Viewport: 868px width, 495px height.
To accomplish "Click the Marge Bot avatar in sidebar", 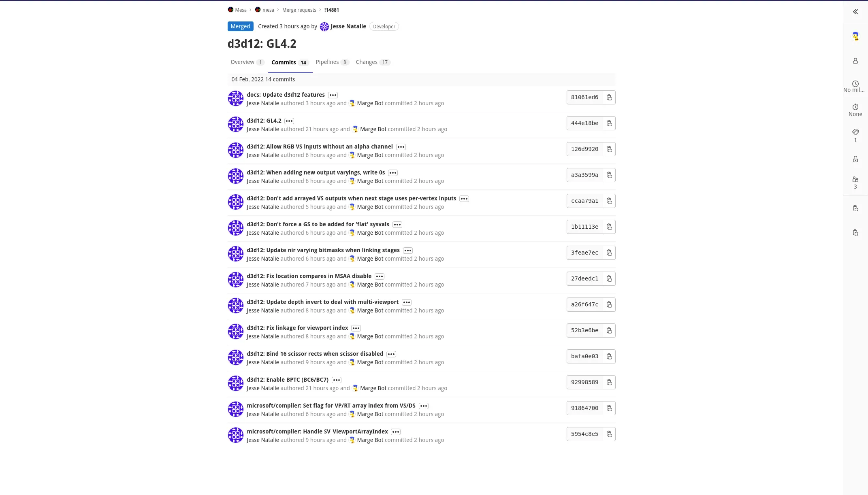I will 855,36.
